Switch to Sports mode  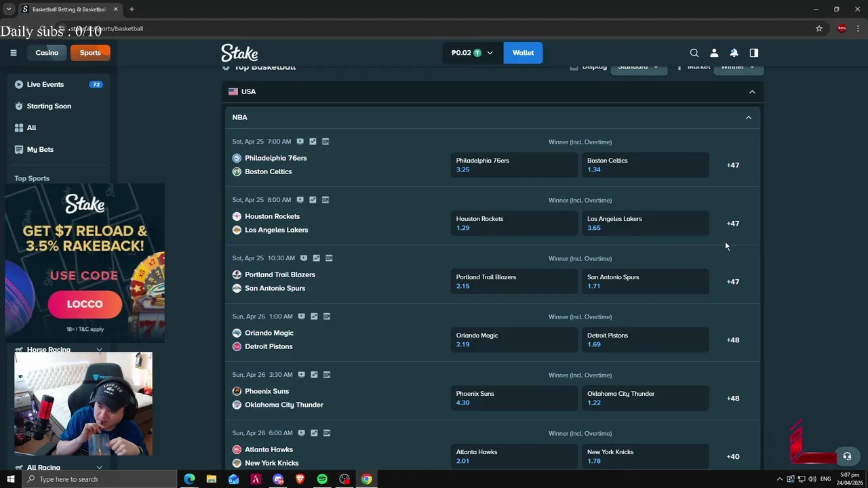pos(90,53)
